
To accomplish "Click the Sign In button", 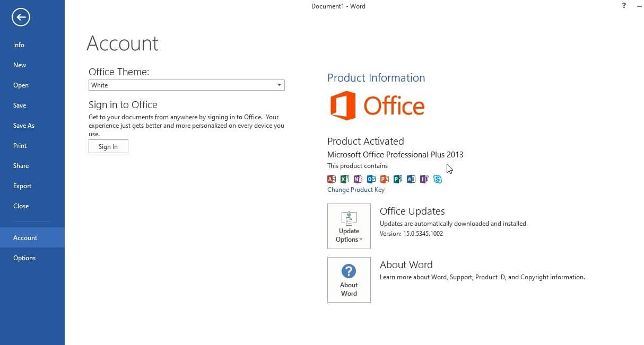I will (108, 146).
